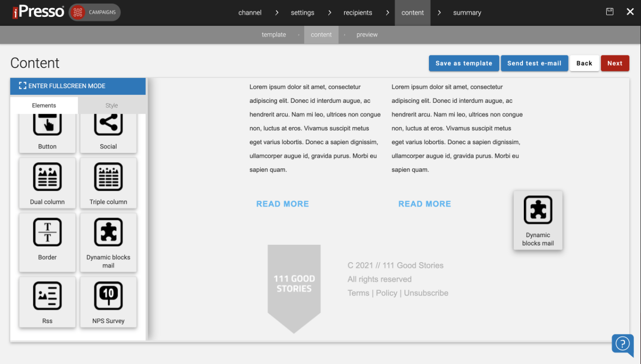The height and width of the screenshot is (364, 641).
Task: Click the dragged Dynamic blocks mail tile
Action: 538,220
